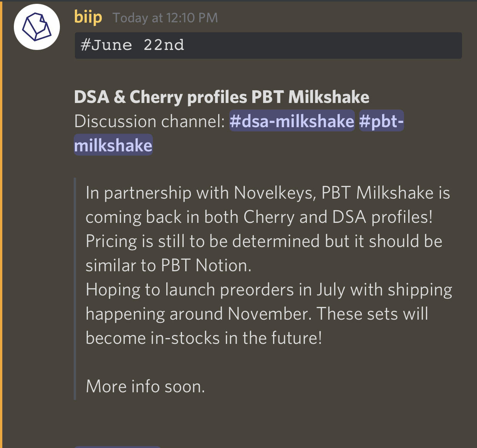
Task: Click the word Novelkeys in the quote
Action: tap(275, 192)
